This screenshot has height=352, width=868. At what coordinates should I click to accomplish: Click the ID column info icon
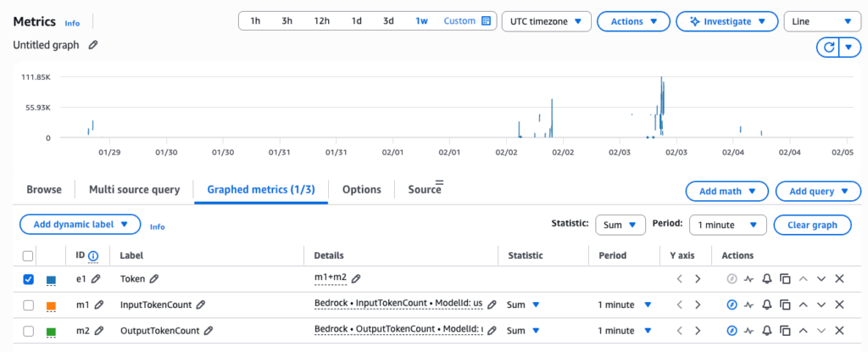[x=93, y=255]
